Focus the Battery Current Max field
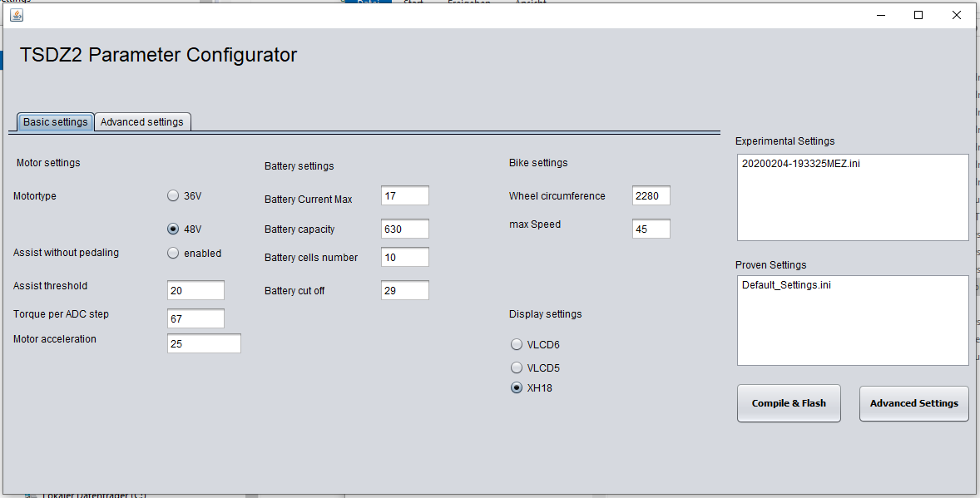 coord(405,195)
